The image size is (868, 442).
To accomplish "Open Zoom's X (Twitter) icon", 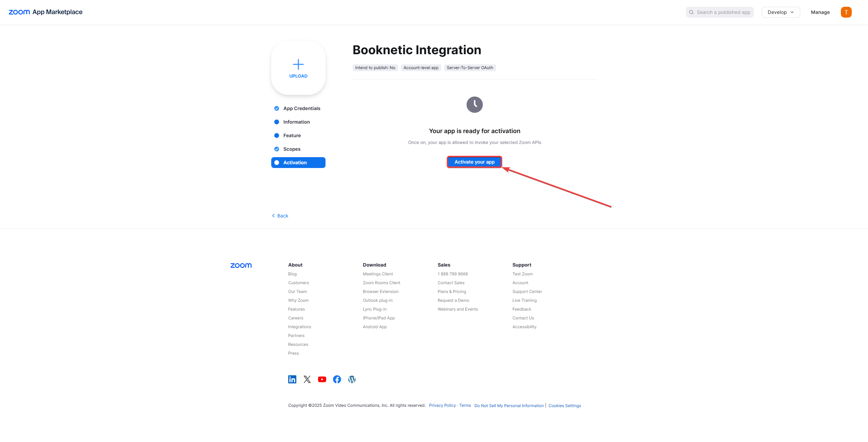I will click(x=307, y=379).
